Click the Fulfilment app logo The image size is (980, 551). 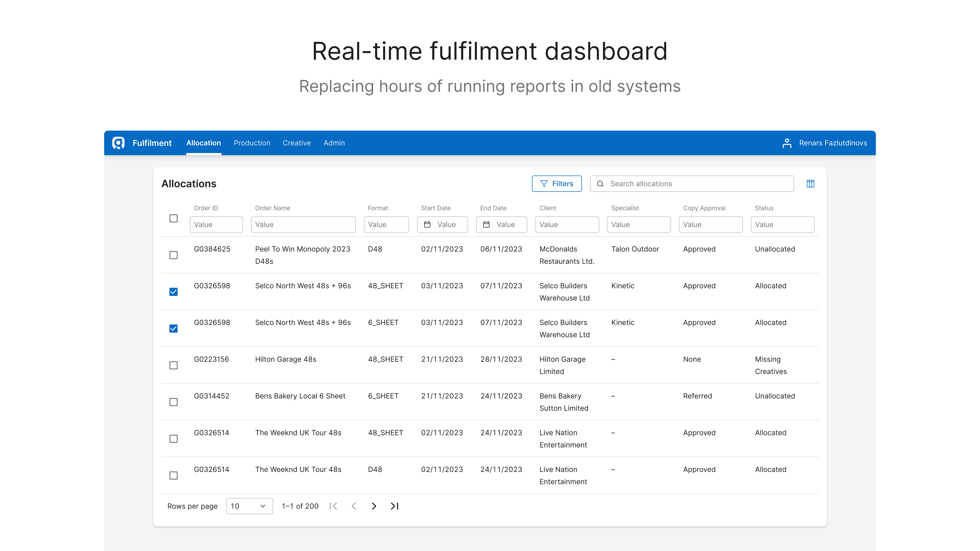tap(118, 143)
